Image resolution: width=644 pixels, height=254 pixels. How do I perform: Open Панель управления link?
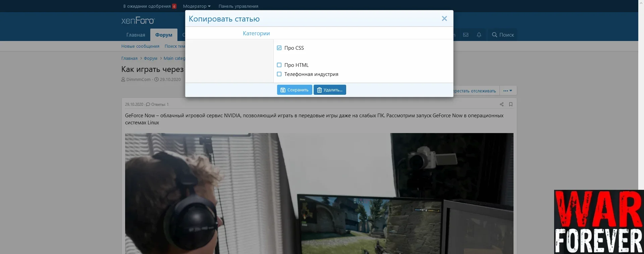pos(238,6)
